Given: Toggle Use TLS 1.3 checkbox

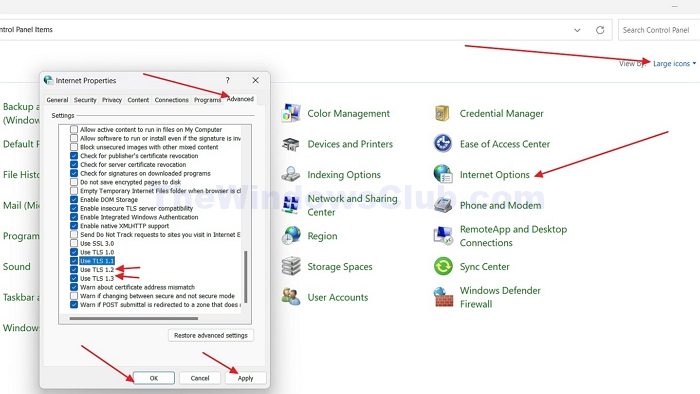Looking at the screenshot, I should 74,278.
